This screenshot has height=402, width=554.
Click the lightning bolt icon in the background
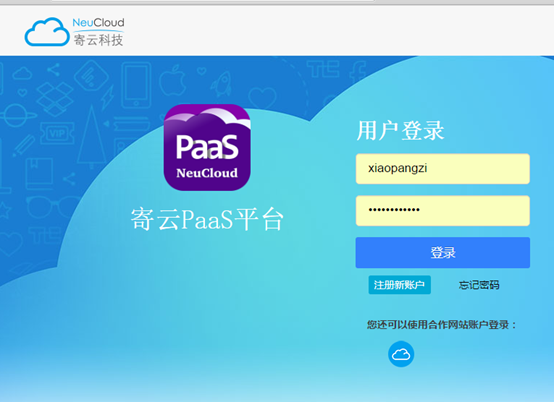click(107, 97)
